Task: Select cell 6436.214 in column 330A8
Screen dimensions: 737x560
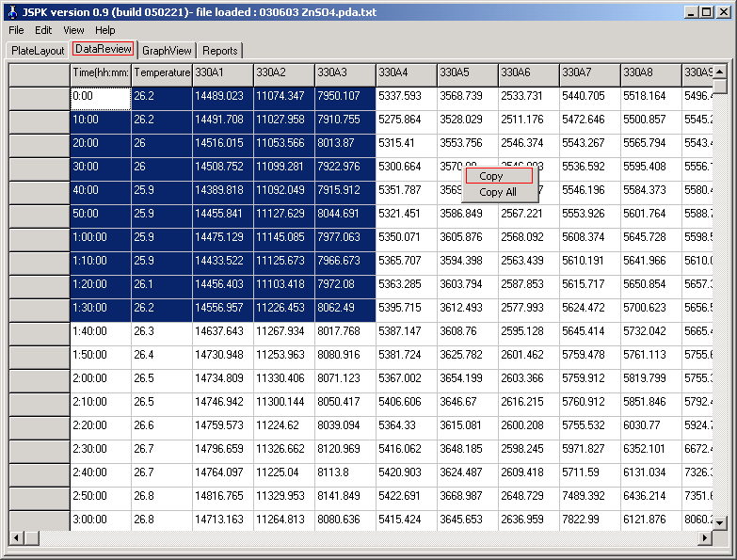Action: click(x=651, y=499)
